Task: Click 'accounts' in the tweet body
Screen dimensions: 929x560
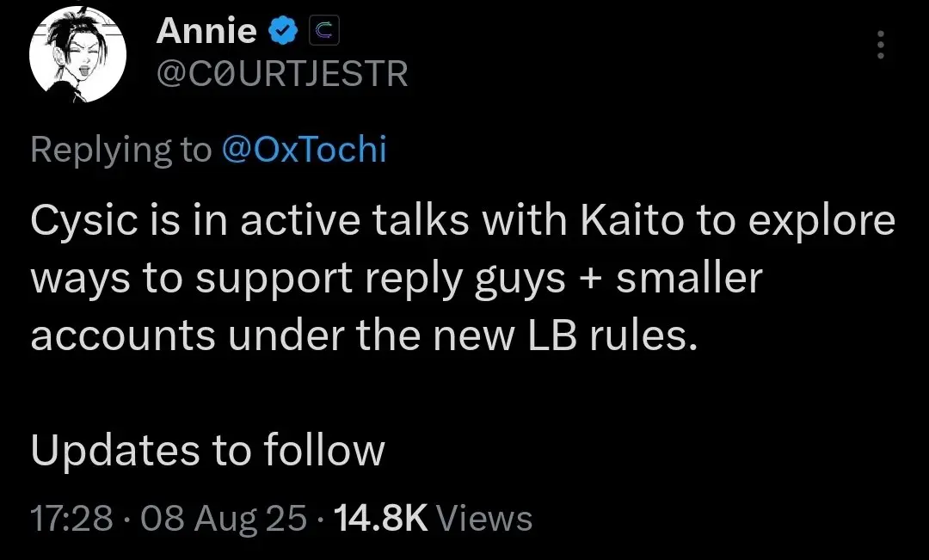Action: [x=123, y=336]
